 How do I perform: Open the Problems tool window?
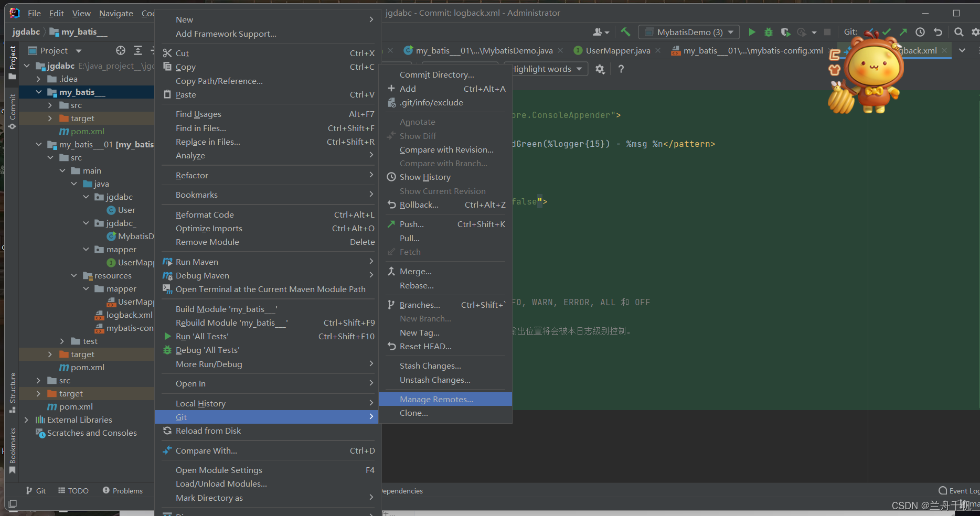(x=123, y=491)
